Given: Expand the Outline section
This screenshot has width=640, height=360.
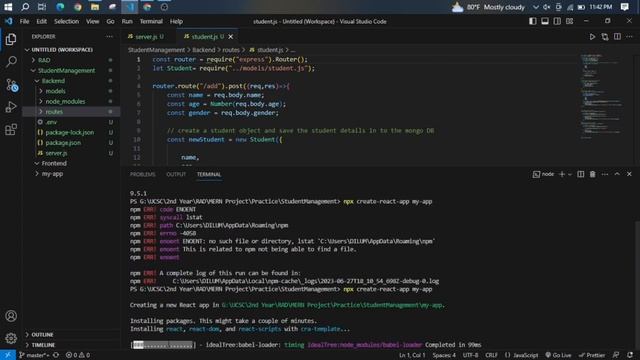Looking at the screenshot, I should (71, 335).
